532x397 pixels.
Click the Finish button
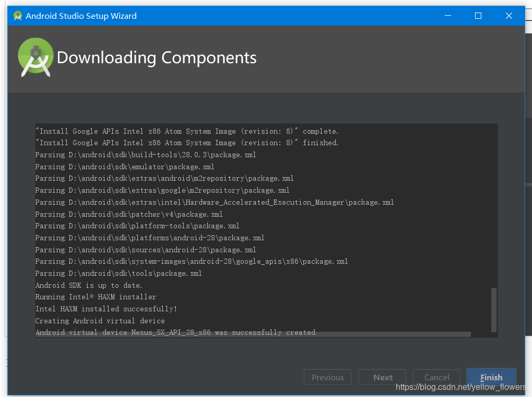coord(491,377)
